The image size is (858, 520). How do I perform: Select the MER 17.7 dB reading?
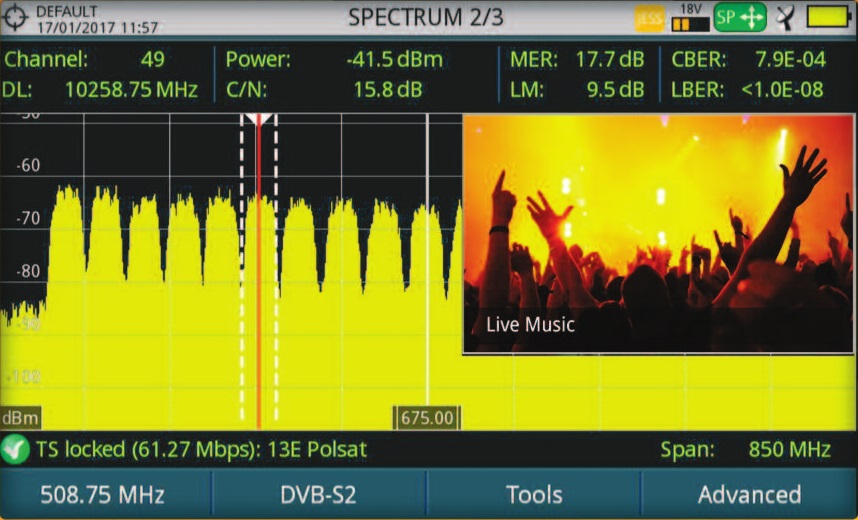point(610,59)
